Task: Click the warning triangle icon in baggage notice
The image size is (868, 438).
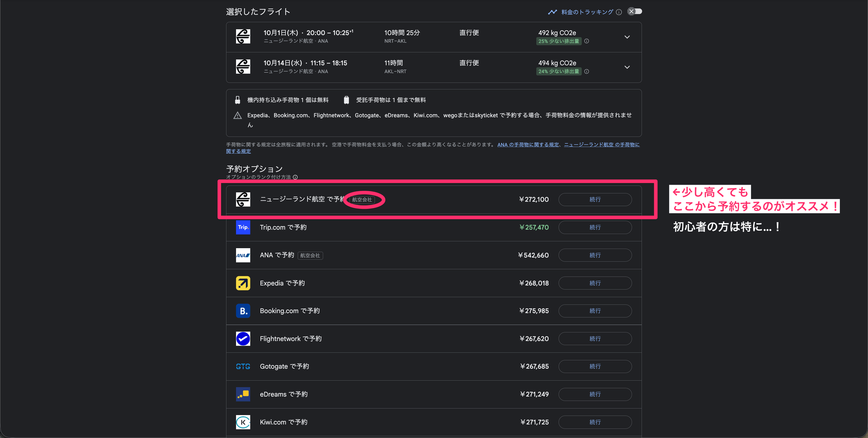Action: (238, 116)
